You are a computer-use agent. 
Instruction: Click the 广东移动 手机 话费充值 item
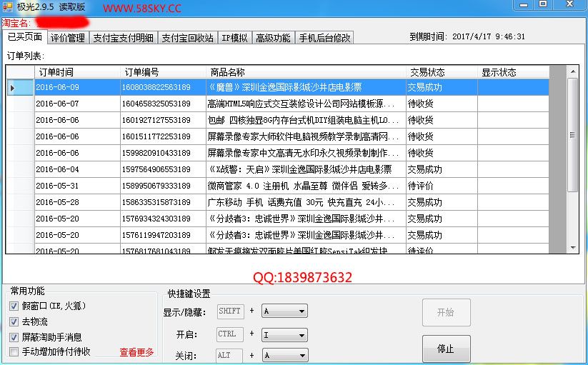tap(306, 202)
